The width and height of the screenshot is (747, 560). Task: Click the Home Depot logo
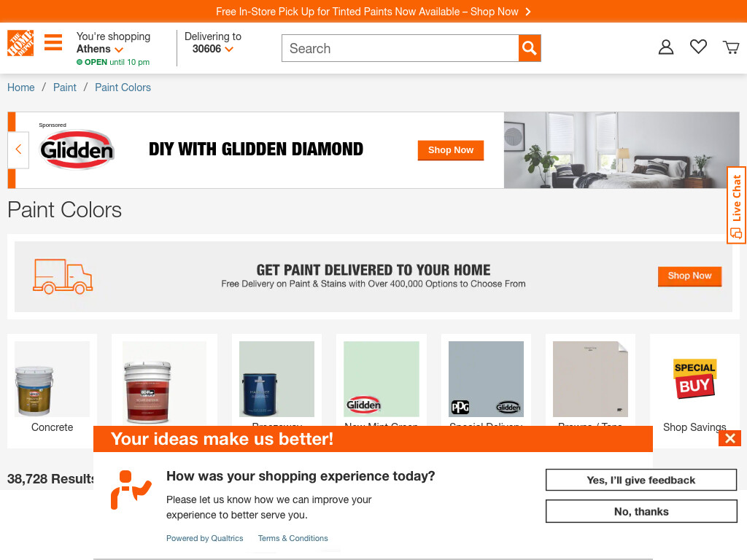coord(20,43)
